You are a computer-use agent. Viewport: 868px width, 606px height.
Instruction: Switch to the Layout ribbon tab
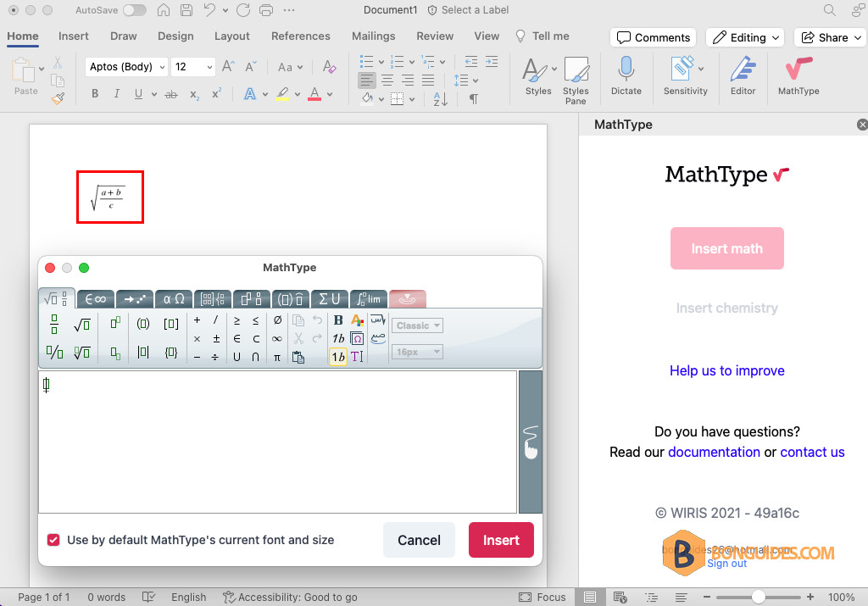tap(232, 36)
